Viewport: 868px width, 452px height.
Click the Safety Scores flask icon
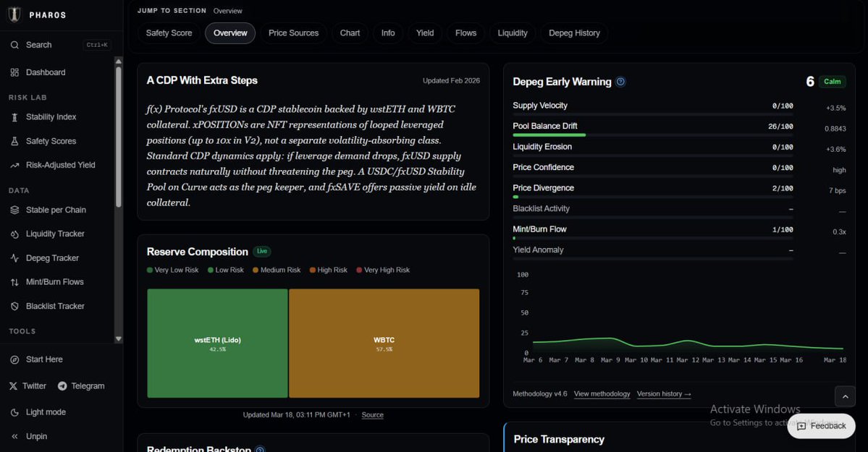click(15, 141)
